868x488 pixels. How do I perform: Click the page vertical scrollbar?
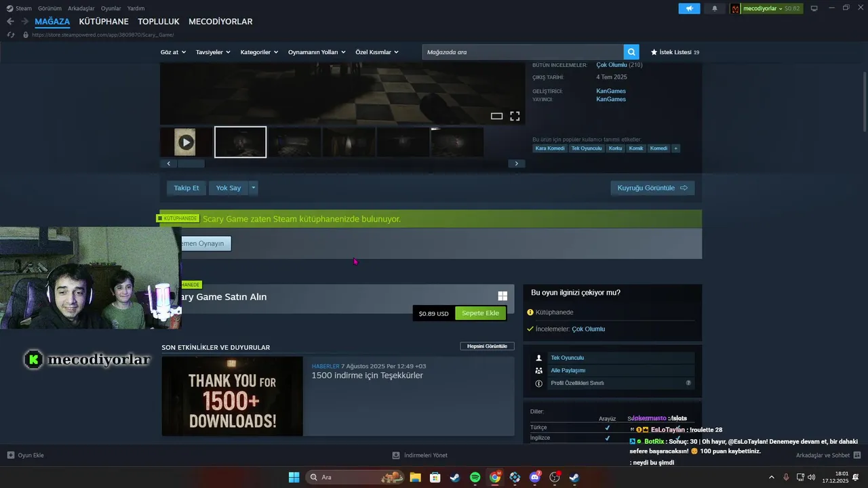[864, 102]
